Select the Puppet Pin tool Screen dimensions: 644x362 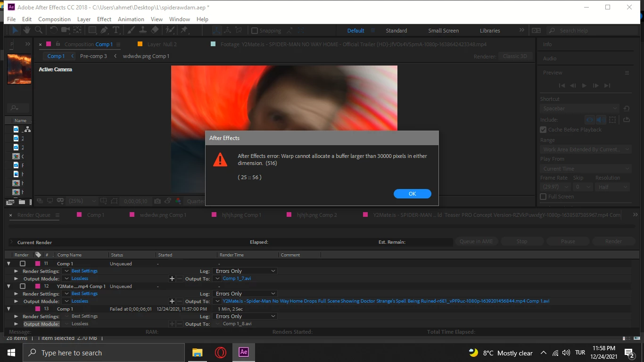(x=184, y=30)
